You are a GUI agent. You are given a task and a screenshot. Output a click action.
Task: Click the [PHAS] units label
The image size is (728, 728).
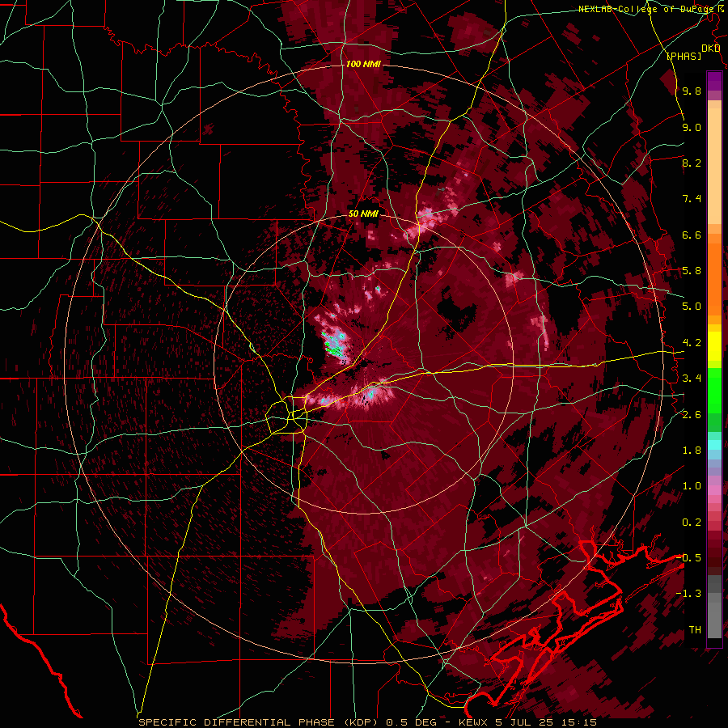tap(684, 57)
